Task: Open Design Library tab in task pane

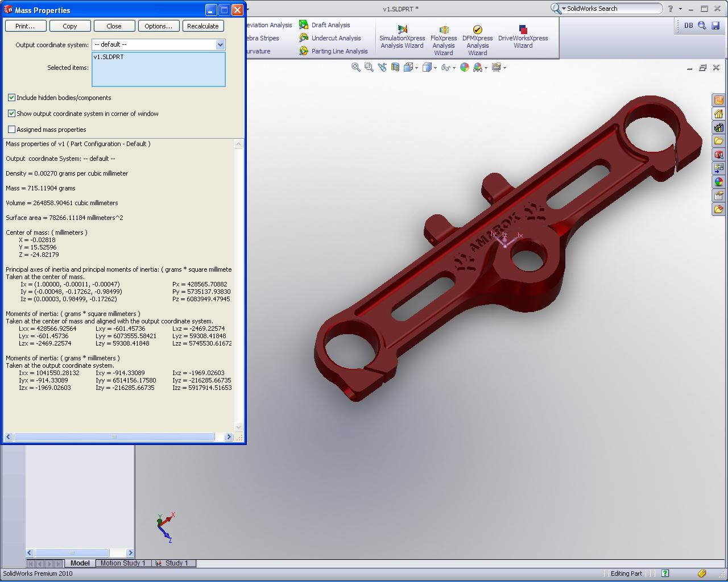Action: pyautogui.click(x=719, y=127)
